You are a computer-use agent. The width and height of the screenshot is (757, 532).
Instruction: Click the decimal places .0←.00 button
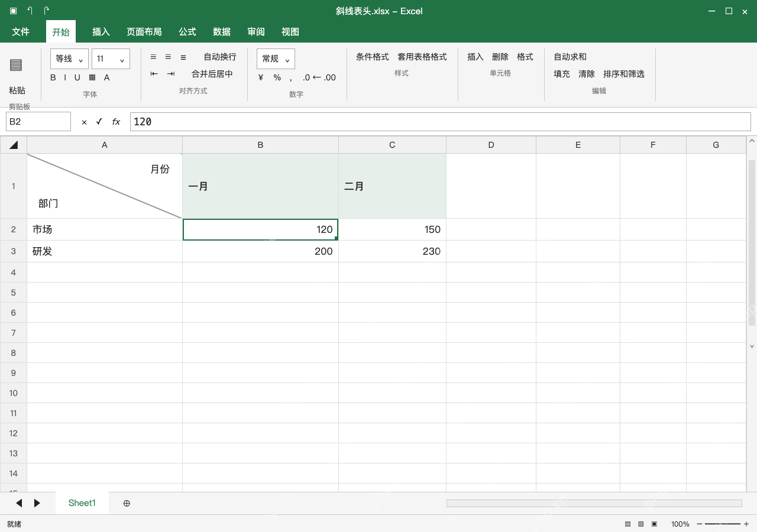pyautogui.click(x=319, y=77)
